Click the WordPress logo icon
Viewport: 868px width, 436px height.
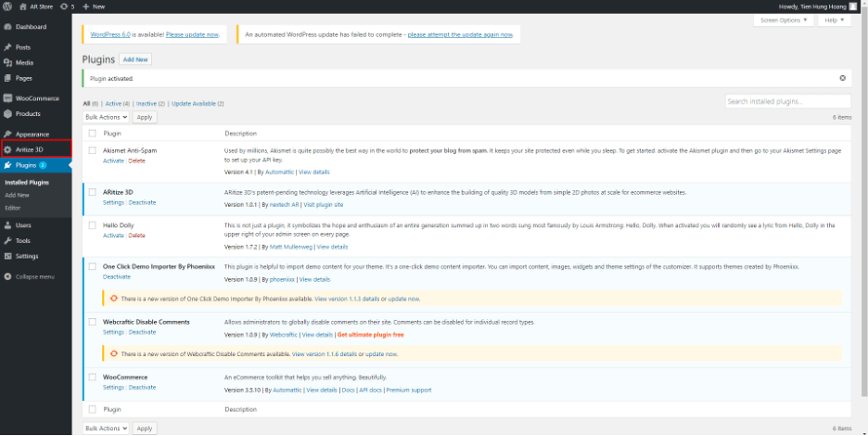tap(7, 6)
